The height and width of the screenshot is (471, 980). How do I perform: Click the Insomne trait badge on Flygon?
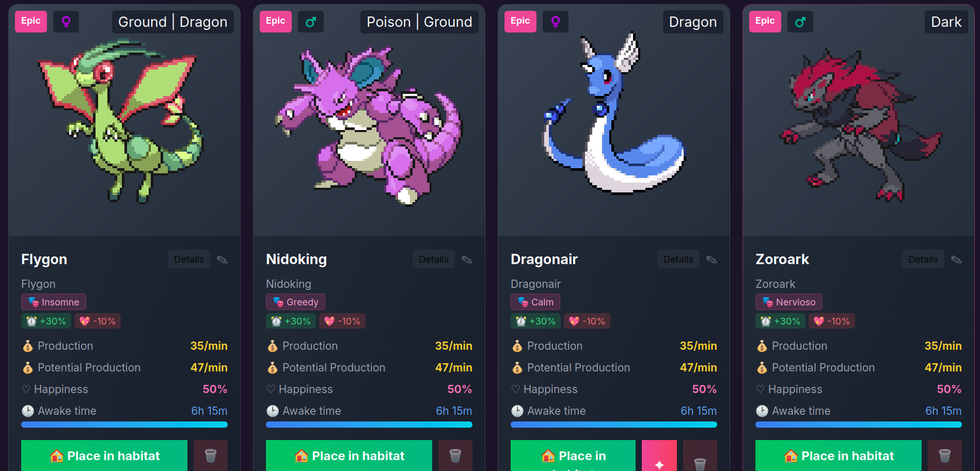pyautogui.click(x=54, y=302)
